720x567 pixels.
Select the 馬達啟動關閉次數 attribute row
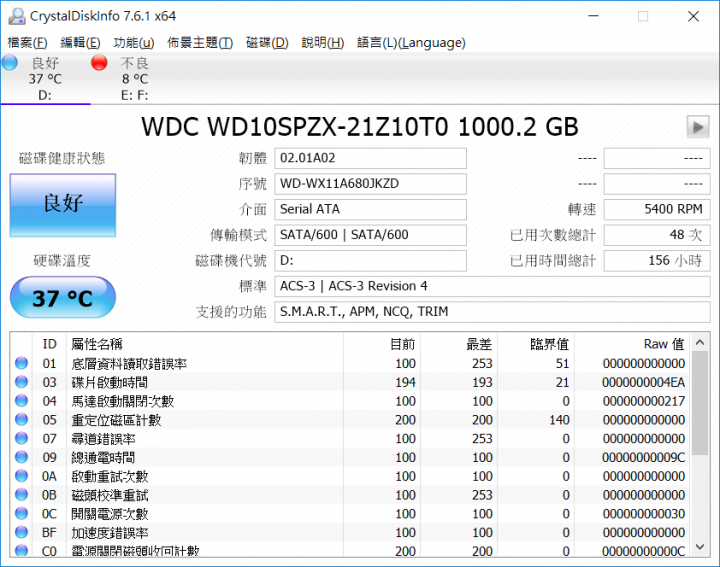pos(350,401)
